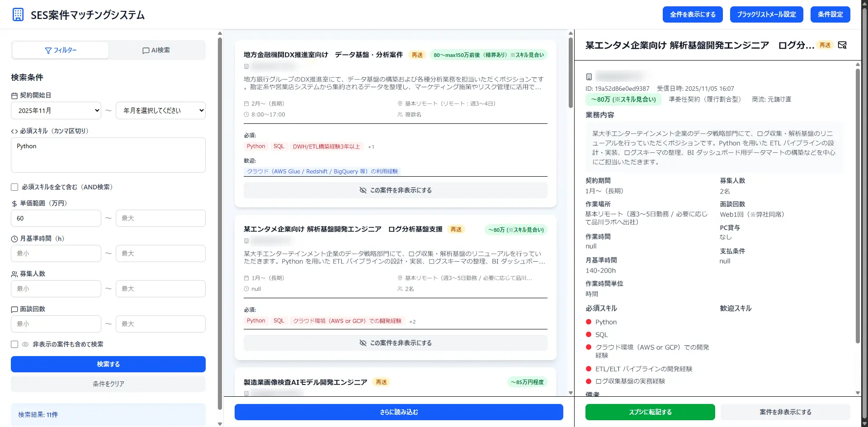The image size is (868, 427).
Task: Switch to the AI検索 tab
Action: click(x=156, y=50)
